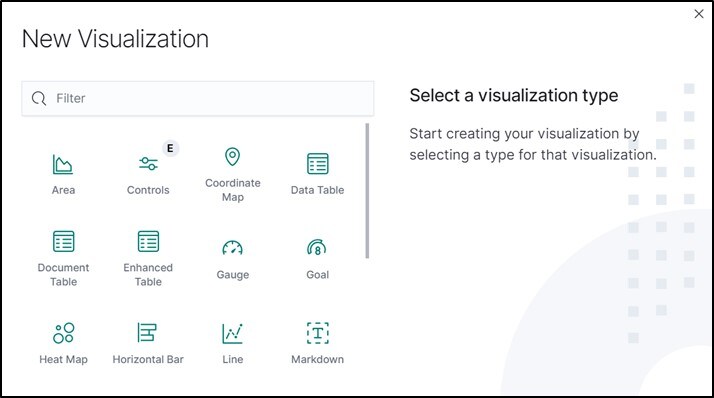Click the experimental E badge on Controls
Viewport: 714px width, 398px height.
(170, 148)
